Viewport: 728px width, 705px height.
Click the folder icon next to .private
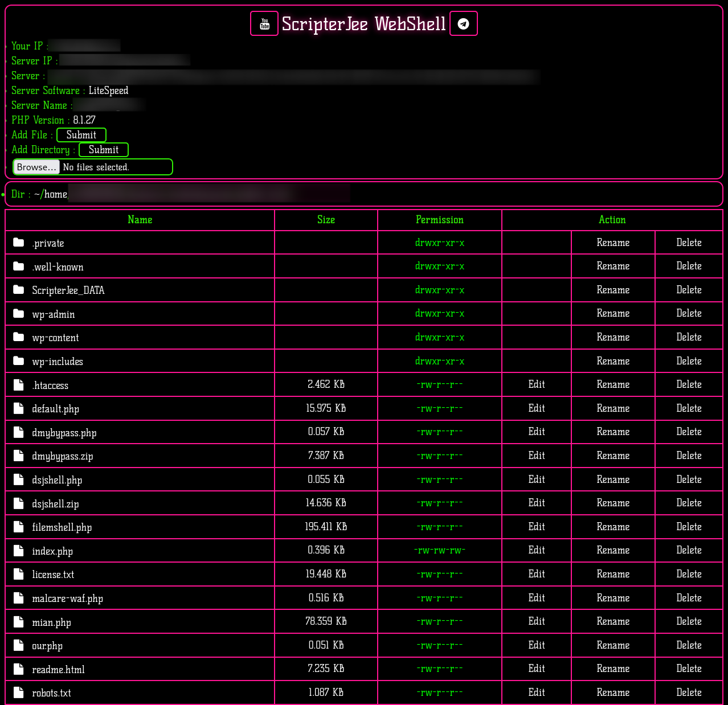(x=19, y=243)
